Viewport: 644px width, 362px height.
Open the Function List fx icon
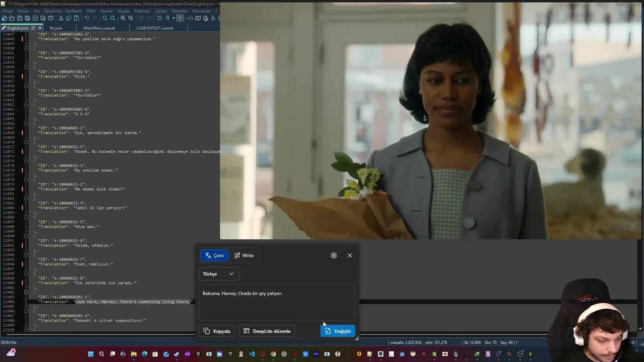(x=213, y=18)
